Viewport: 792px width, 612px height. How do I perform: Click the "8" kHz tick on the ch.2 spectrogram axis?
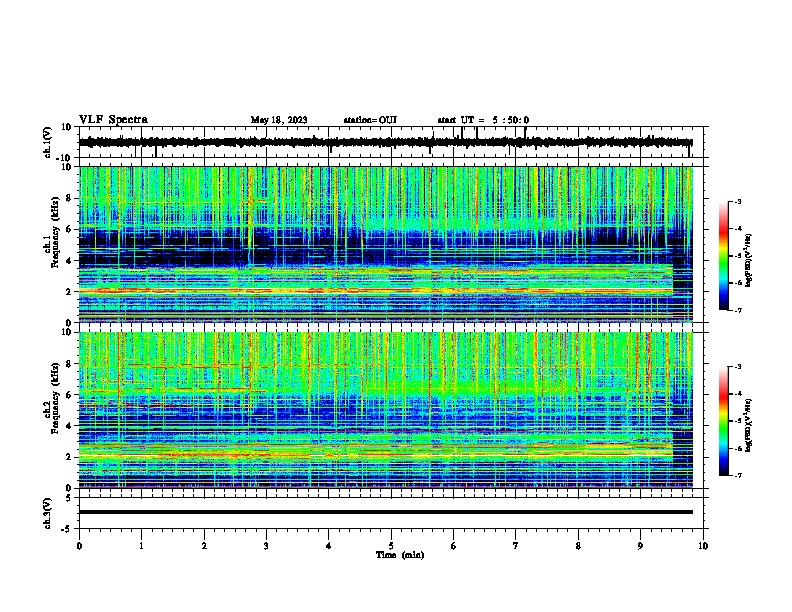[69, 364]
